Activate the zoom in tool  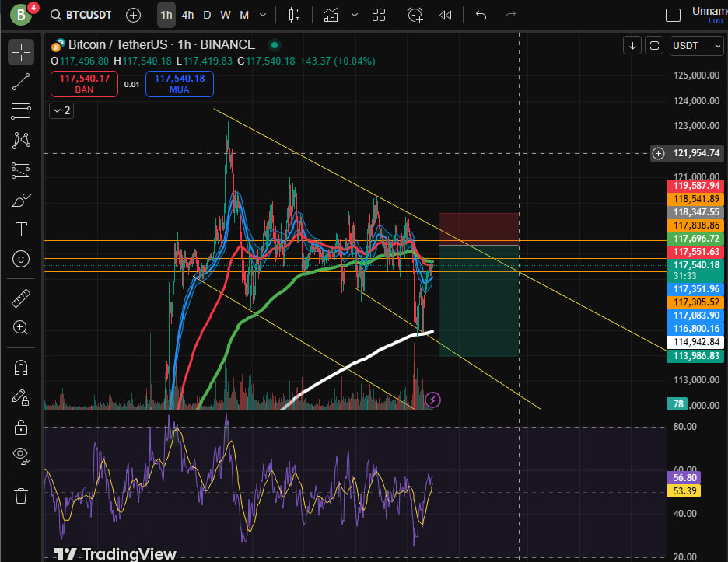21,328
